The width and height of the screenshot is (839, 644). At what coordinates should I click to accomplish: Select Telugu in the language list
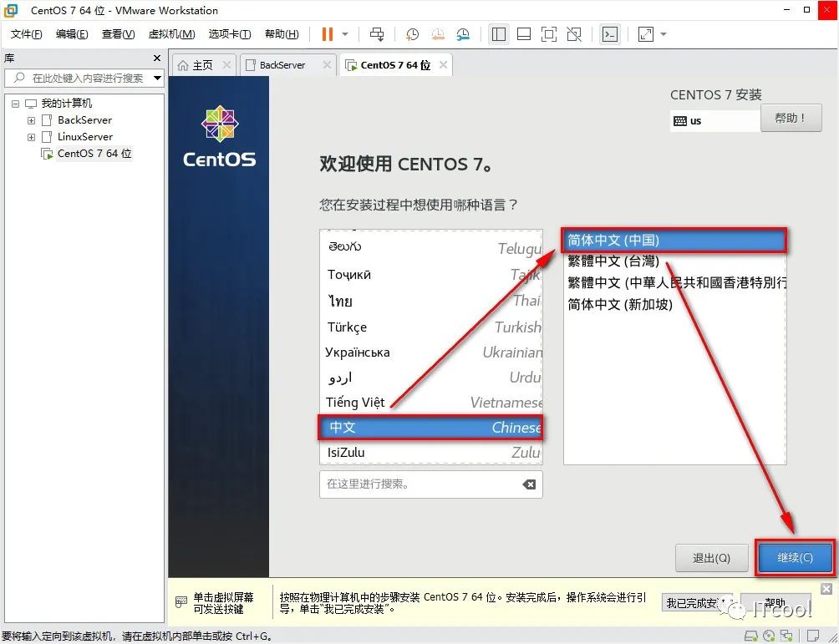click(431, 247)
